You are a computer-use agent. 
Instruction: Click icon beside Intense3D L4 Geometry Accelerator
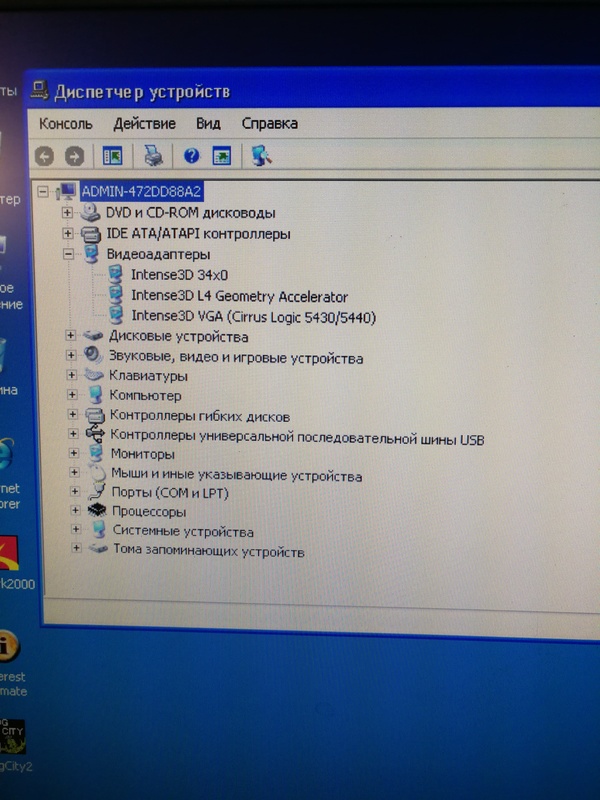pyautogui.click(x=116, y=295)
